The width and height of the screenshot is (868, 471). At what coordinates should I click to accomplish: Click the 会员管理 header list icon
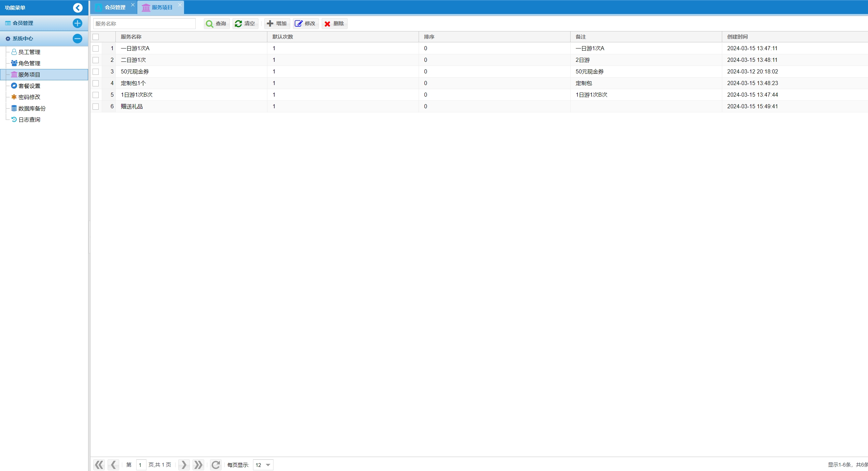[x=8, y=23]
